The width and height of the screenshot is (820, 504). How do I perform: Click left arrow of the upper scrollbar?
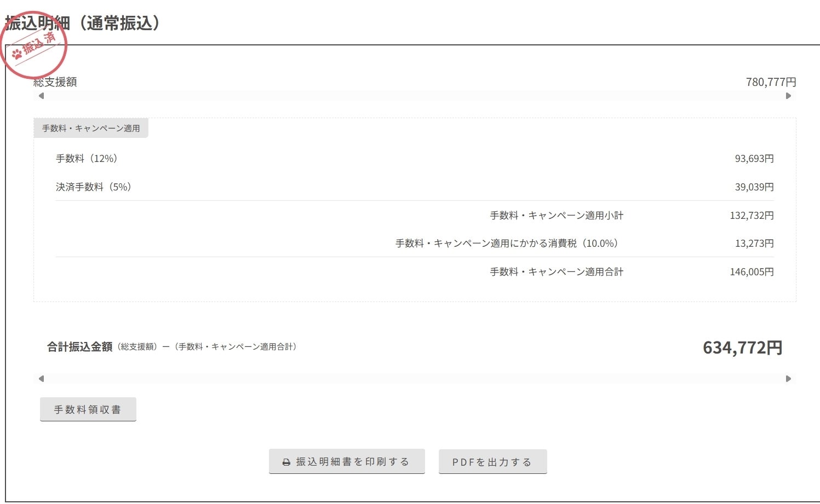point(41,96)
